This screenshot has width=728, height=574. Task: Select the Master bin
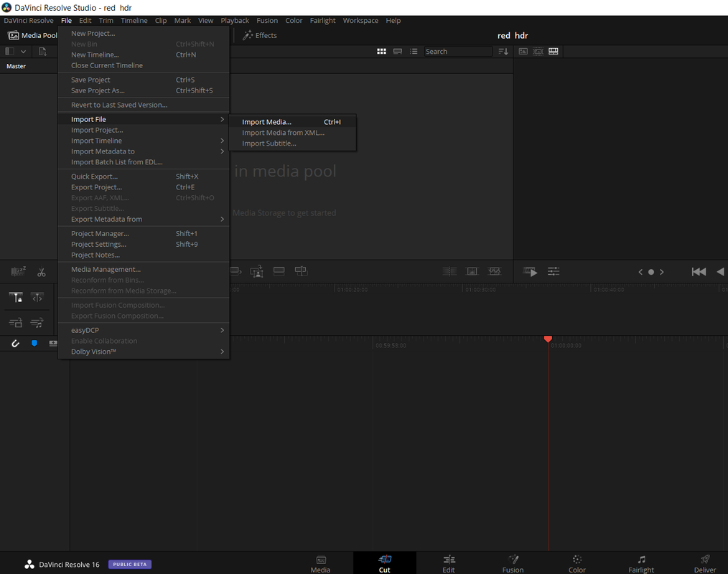[17, 66]
